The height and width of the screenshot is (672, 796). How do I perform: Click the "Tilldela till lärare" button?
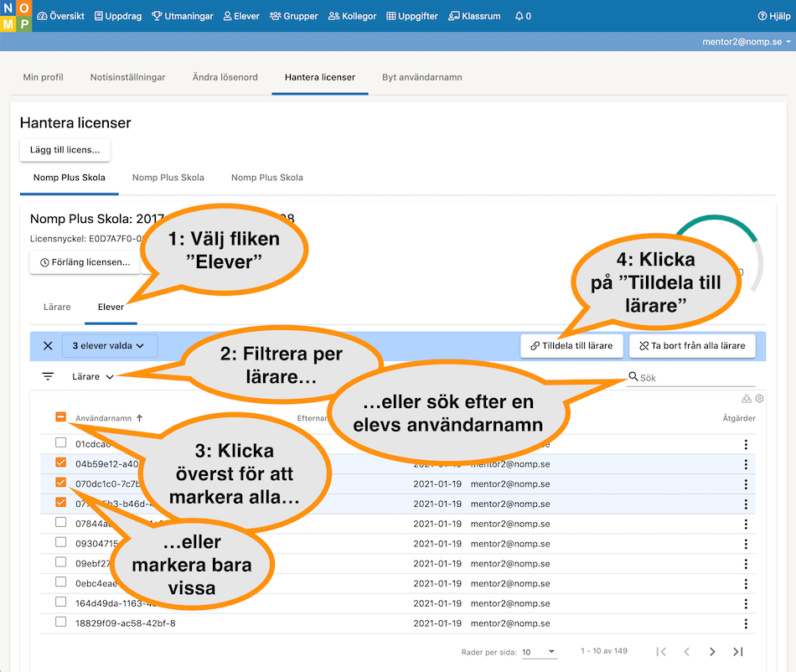[571, 346]
